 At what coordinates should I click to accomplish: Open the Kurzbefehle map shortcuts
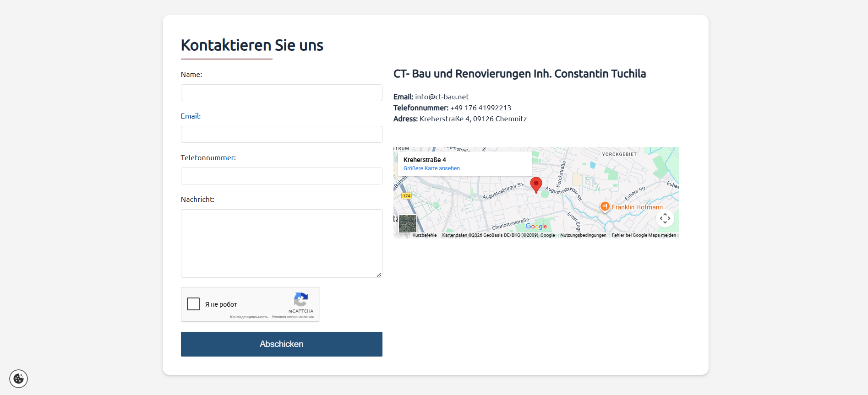point(424,235)
